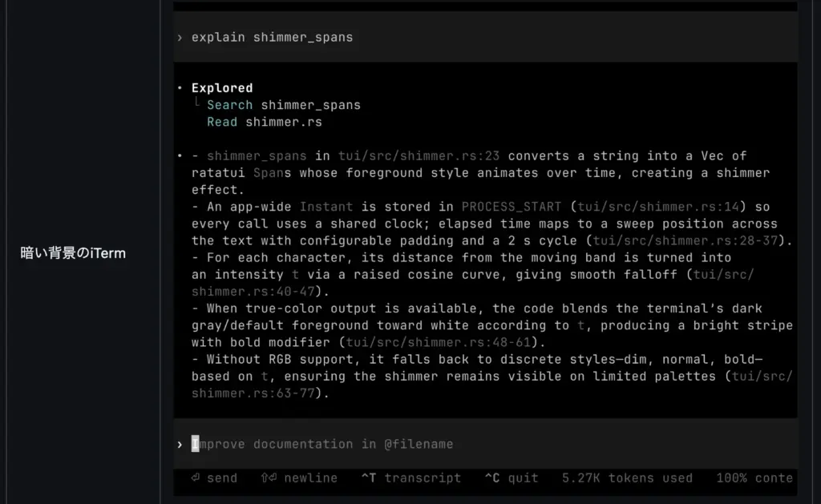Click the explain shimmer_spans command text
The image size is (821, 504).
coord(272,38)
